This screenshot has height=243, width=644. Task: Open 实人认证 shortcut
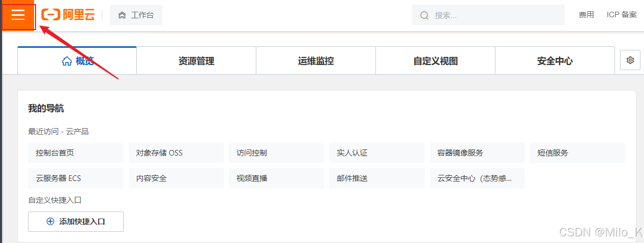click(x=377, y=153)
